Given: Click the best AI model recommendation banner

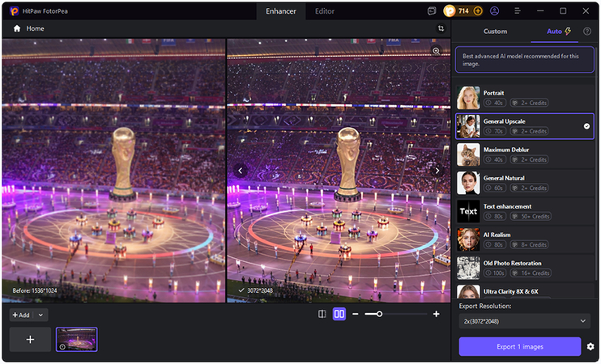Looking at the screenshot, I should [524, 60].
